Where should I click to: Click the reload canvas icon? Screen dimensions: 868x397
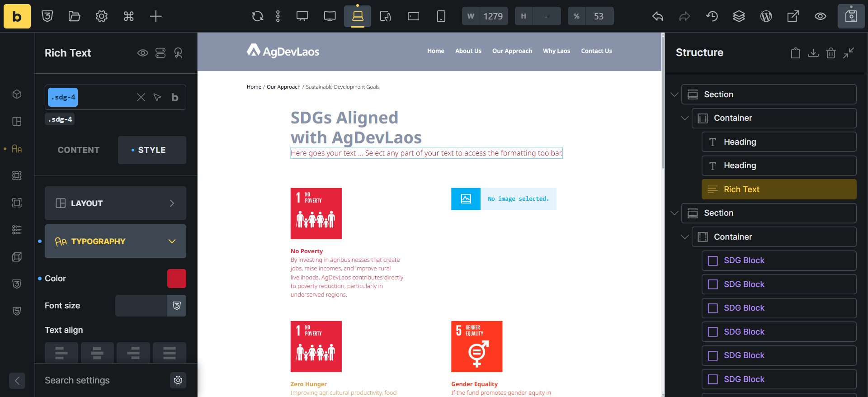(x=257, y=16)
